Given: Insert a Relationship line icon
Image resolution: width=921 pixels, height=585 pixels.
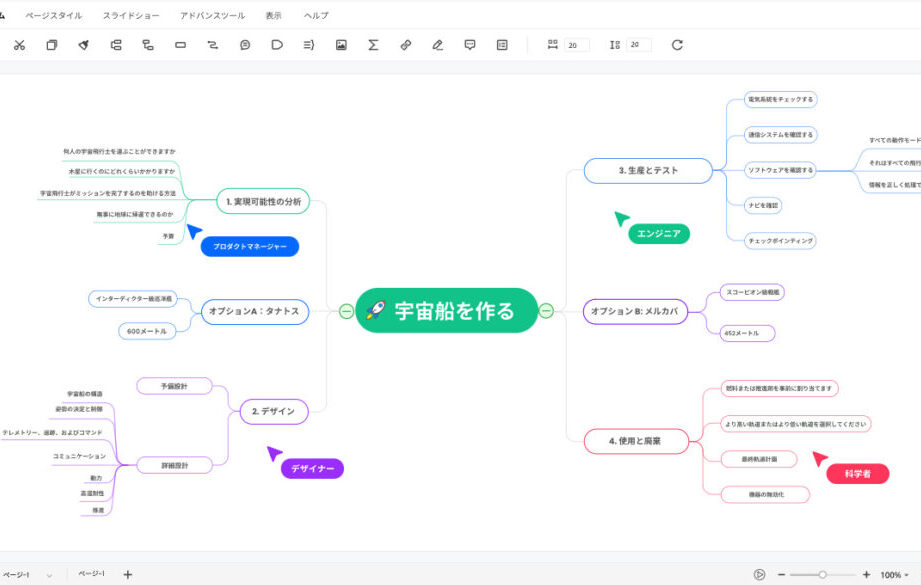Looking at the screenshot, I should point(213,45).
